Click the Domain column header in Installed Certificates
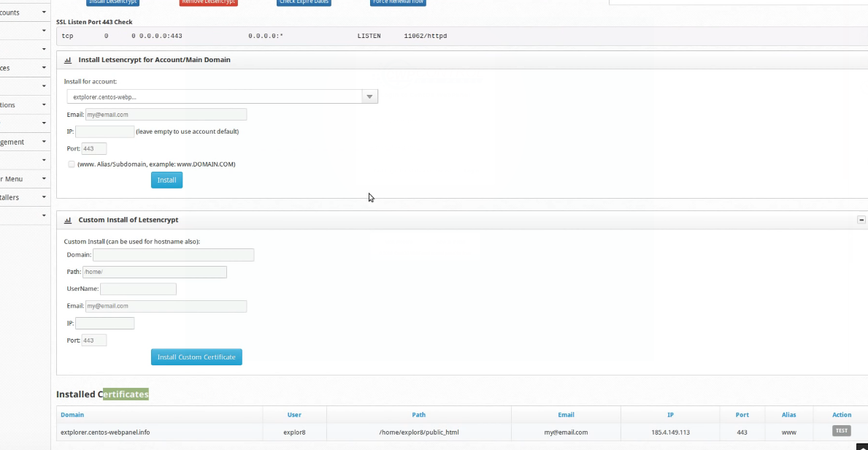Screen dimensions: 868x450 tap(72, 414)
